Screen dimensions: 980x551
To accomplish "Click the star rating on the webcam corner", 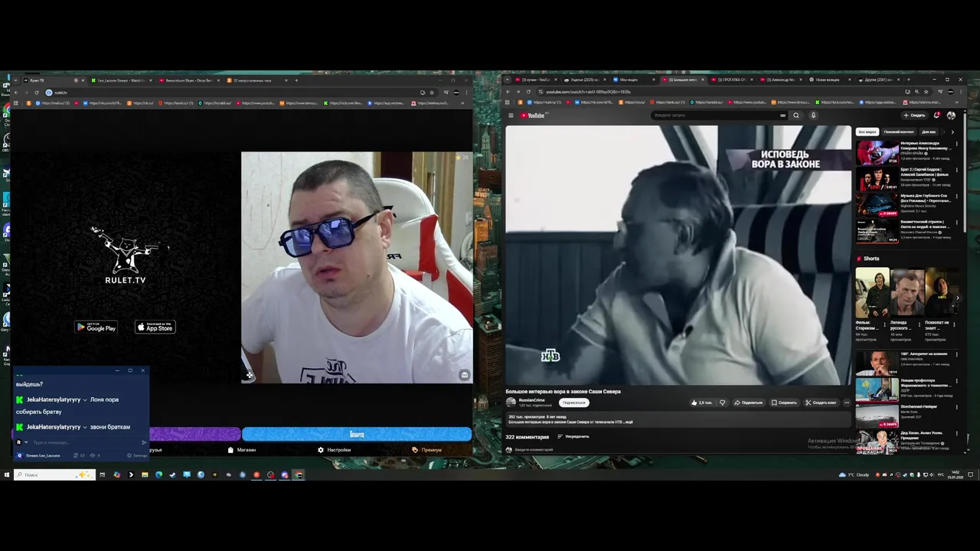I will [x=462, y=158].
